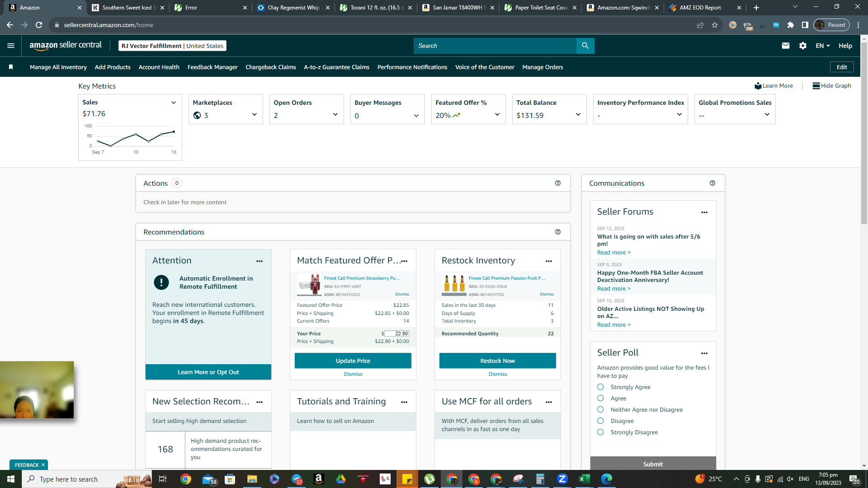
Task: Select the Agree poll option
Action: [600, 398]
